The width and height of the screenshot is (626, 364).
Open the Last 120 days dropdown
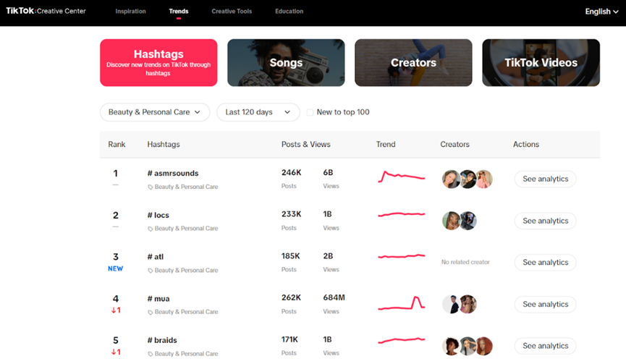click(258, 112)
